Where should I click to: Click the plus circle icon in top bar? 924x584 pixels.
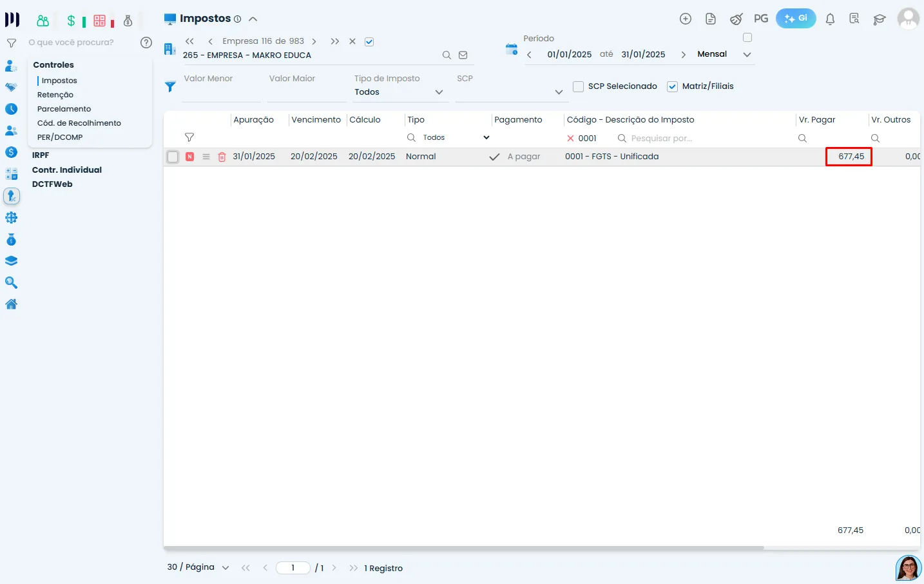click(686, 19)
